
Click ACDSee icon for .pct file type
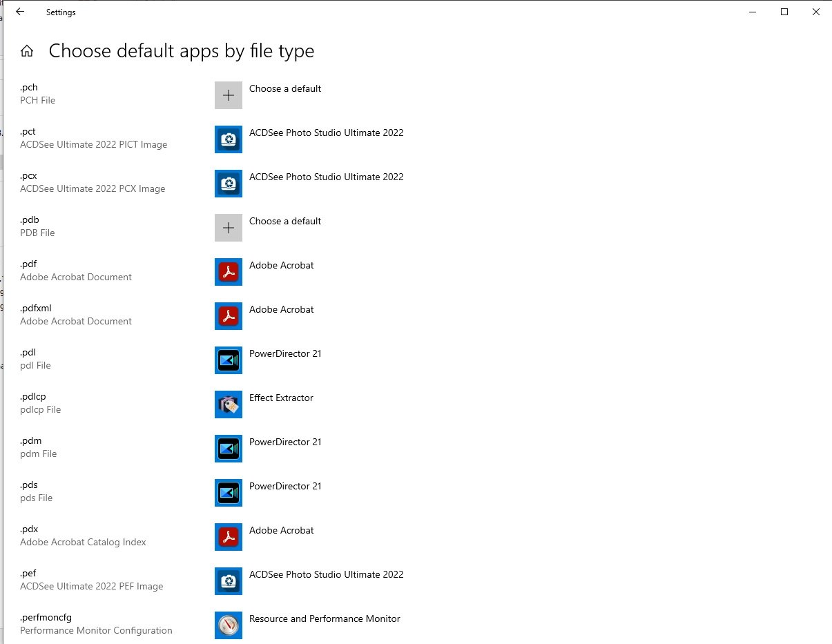[229, 139]
